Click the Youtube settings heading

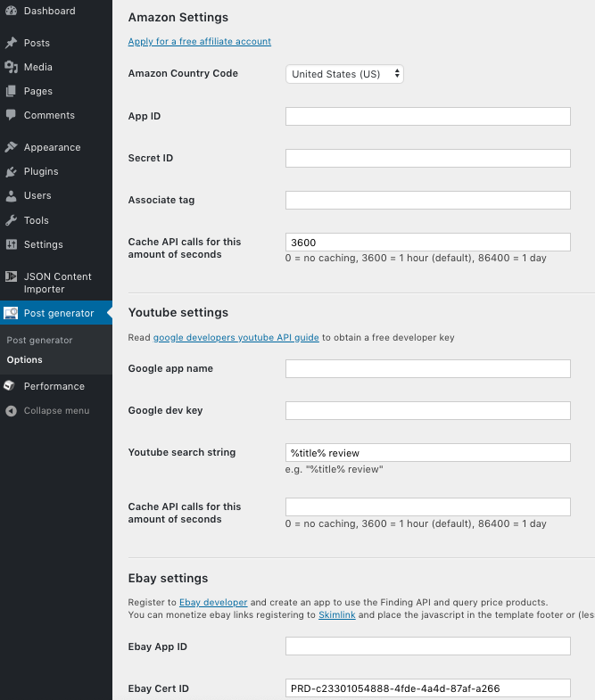[178, 312]
